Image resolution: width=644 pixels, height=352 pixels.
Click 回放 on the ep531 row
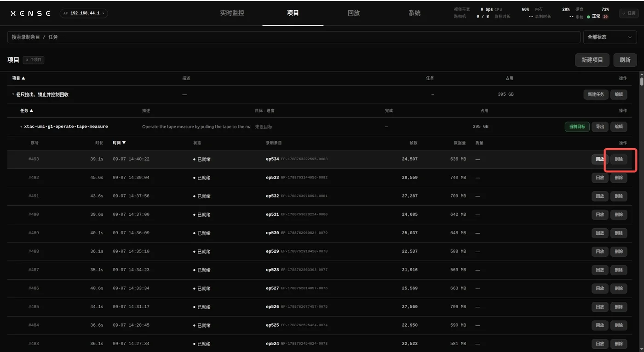[x=600, y=214]
